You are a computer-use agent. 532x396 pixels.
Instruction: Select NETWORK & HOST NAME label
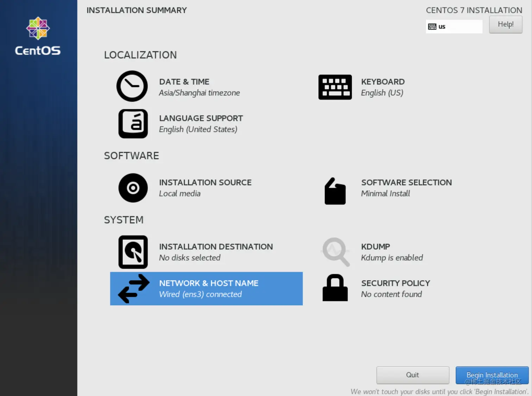tap(209, 283)
